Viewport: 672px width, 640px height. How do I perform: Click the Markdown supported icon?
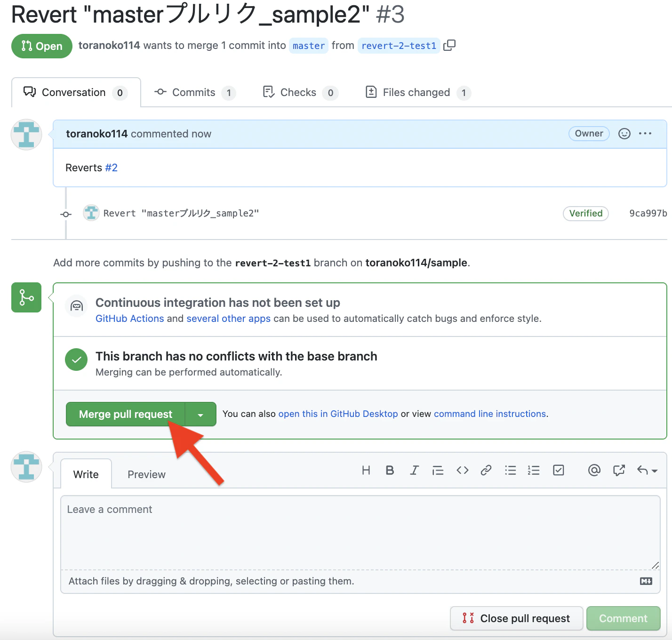tap(646, 581)
